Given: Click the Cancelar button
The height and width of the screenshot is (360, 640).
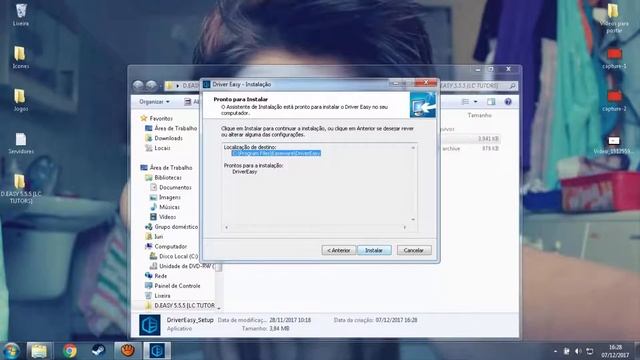Looking at the screenshot, I should click(414, 250).
